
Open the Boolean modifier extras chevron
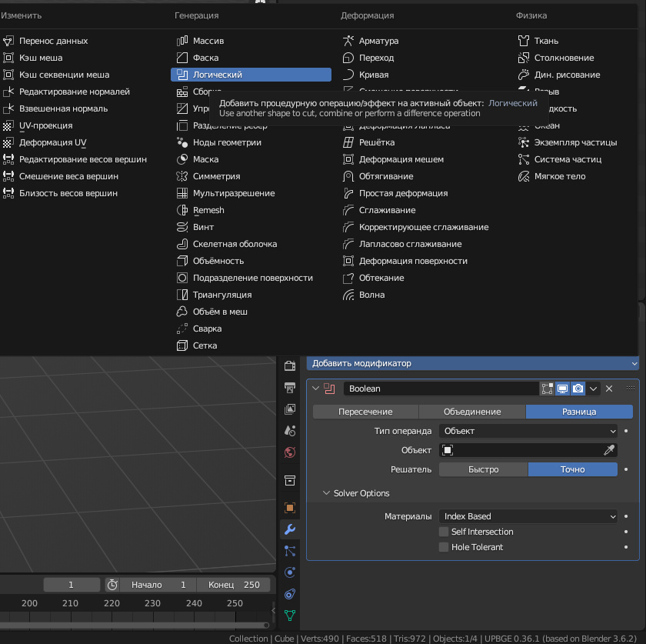pos(593,389)
